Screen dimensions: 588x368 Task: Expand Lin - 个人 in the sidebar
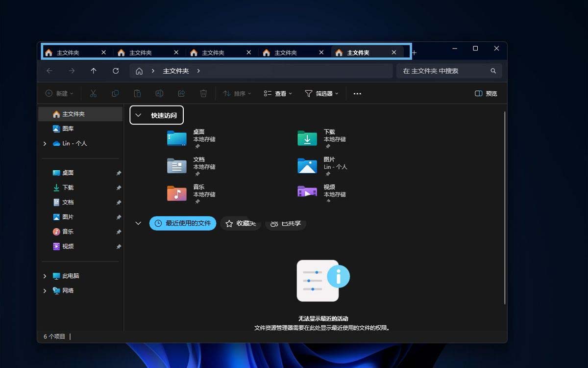pyautogui.click(x=45, y=144)
